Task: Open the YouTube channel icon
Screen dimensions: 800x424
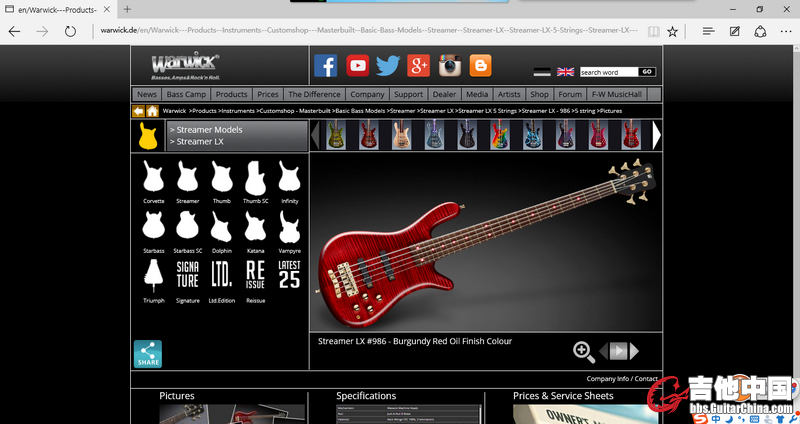Action: click(358, 65)
